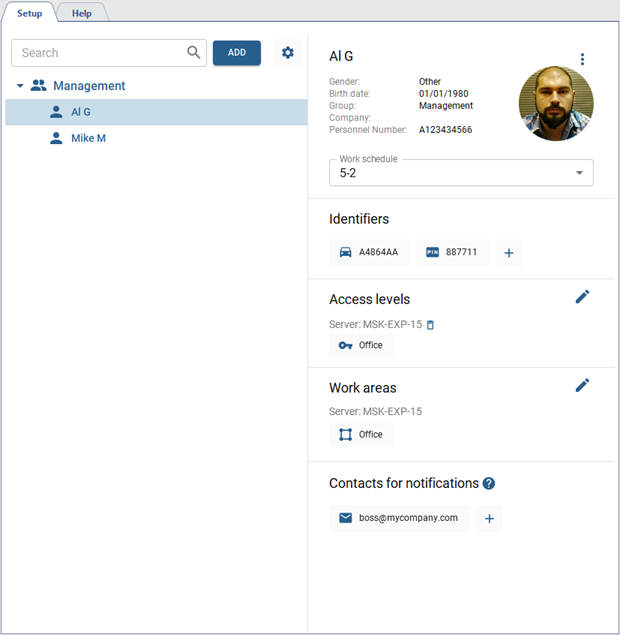Image resolution: width=620 pixels, height=635 pixels.
Task: Select the car plate identifier A4864AA
Action: point(369,253)
